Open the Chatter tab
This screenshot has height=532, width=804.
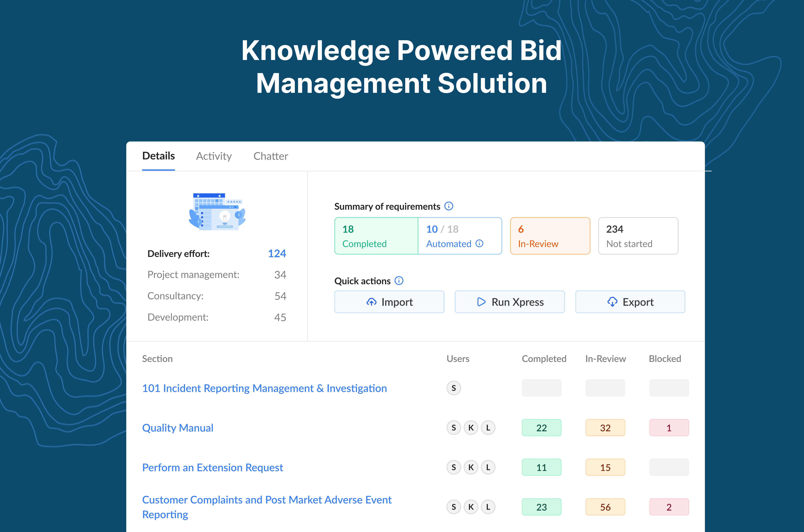point(271,156)
